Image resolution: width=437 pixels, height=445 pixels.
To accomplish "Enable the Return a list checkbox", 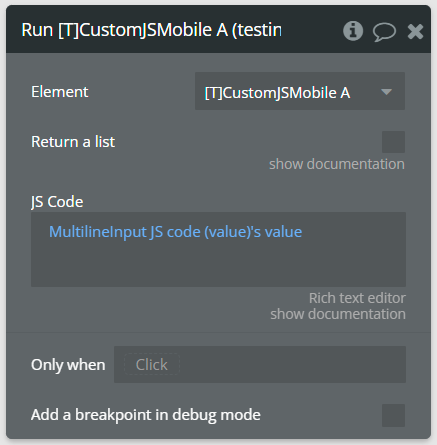I will 393,142.
